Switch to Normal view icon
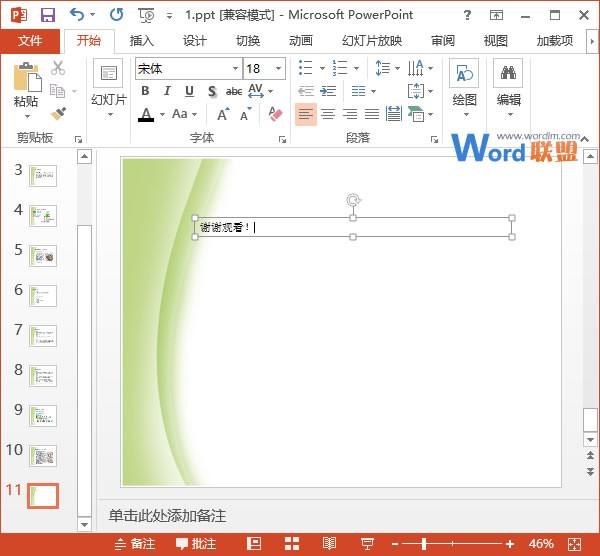The height and width of the screenshot is (556, 600). click(x=254, y=543)
